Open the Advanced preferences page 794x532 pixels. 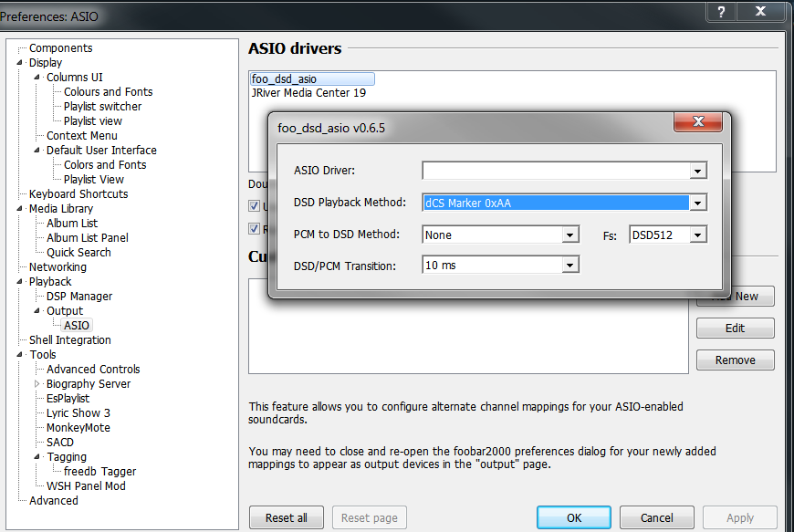54,501
